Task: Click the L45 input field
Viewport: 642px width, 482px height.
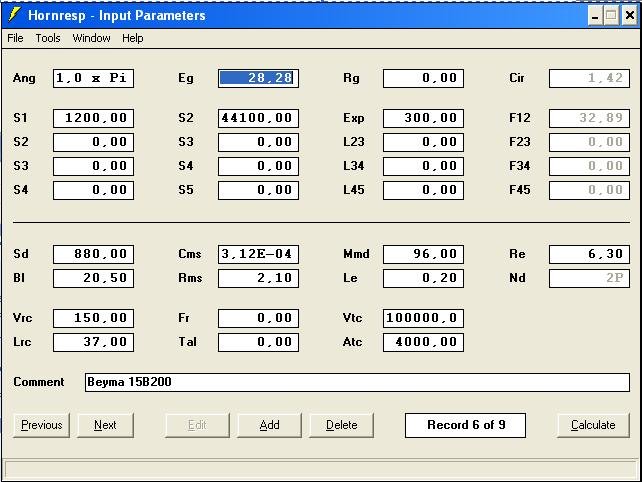Action: click(x=423, y=190)
